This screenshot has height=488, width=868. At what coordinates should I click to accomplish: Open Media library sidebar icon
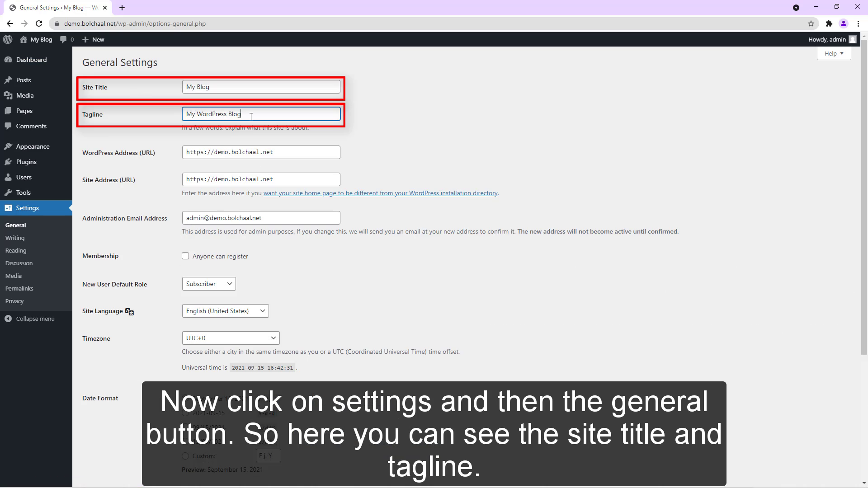click(8, 95)
